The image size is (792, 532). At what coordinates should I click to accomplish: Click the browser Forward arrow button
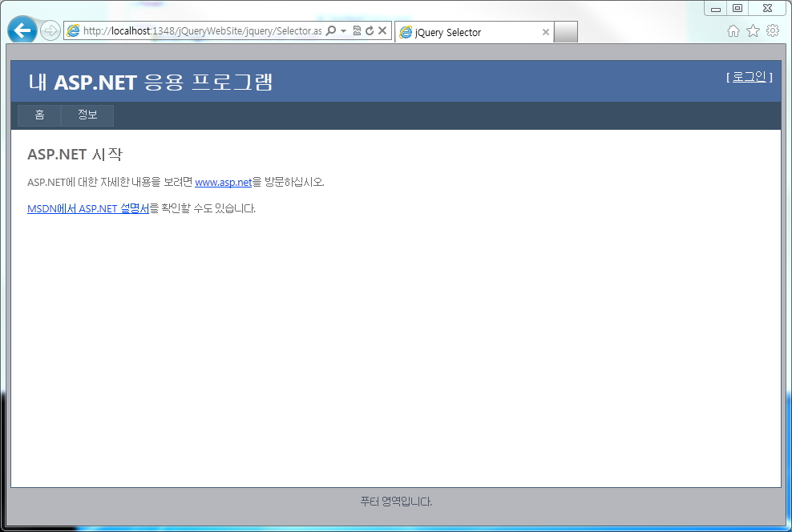50,30
